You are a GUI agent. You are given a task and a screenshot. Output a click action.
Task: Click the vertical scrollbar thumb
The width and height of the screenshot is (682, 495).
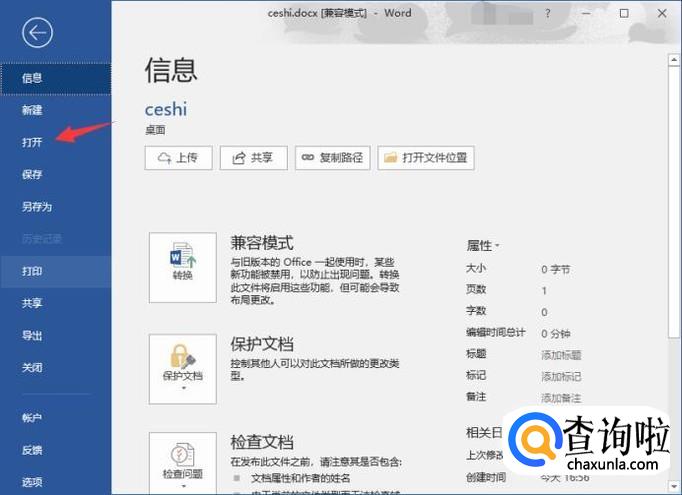coord(674,201)
